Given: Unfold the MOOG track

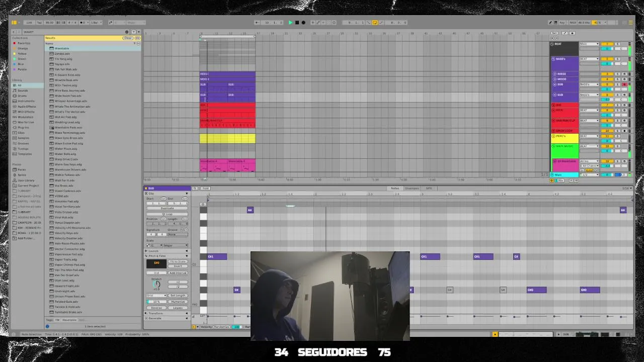Looking at the screenshot, I should 555,79.
